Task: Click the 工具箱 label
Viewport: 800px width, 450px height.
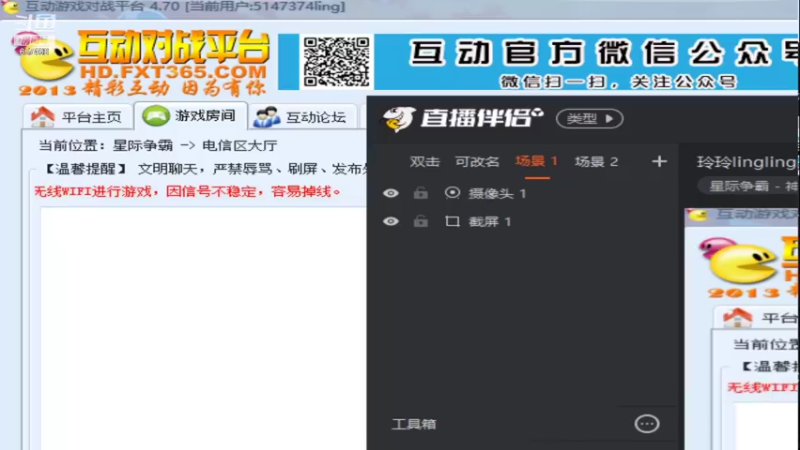Action: pyautogui.click(x=414, y=424)
